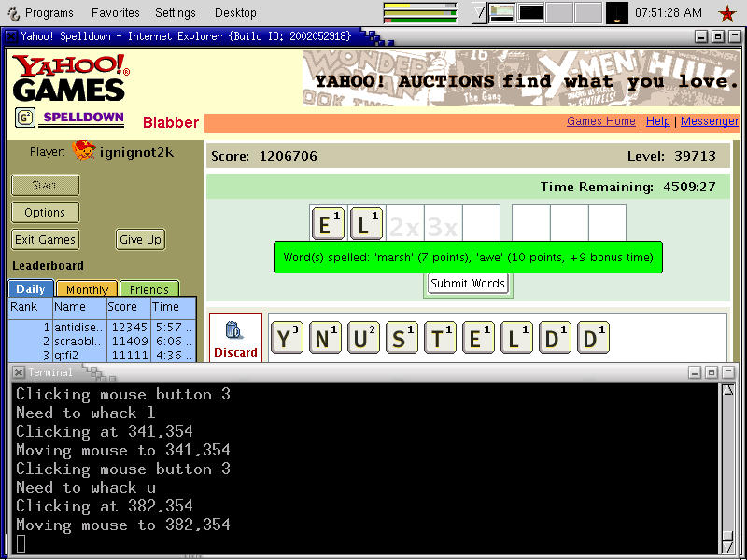Open the SPELLDOWN link

(x=83, y=118)
